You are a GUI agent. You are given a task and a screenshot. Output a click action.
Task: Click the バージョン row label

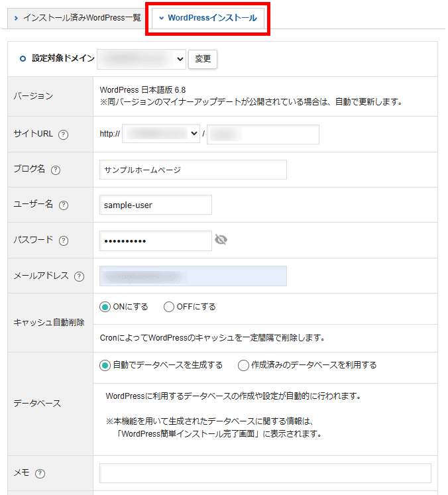point(33,96)
